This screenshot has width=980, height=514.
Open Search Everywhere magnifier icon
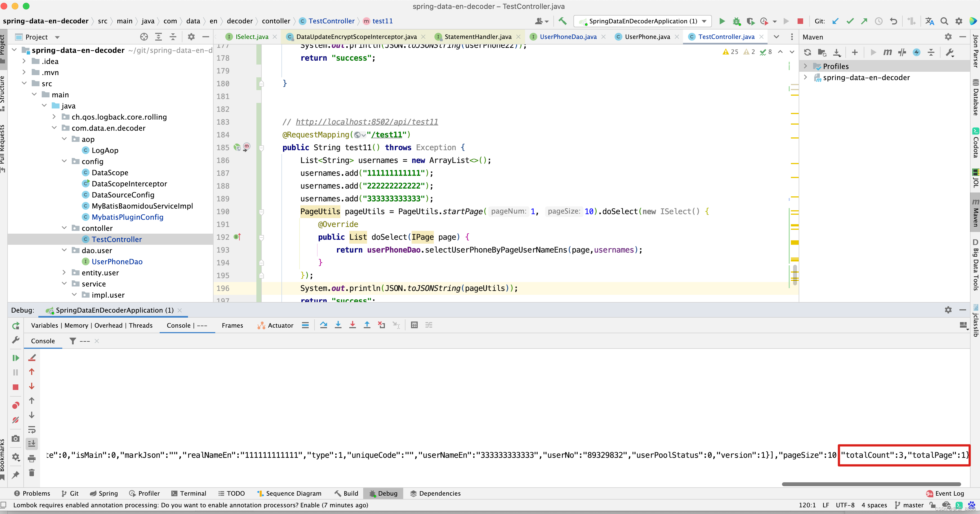coord(944,21)
